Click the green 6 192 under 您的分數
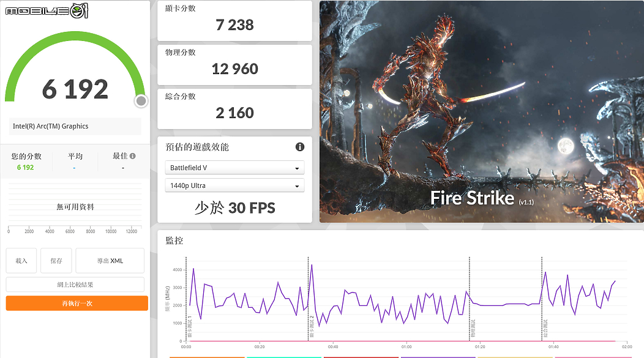The height and width of the screenshot is (358, 644). (x=26, y=168)
